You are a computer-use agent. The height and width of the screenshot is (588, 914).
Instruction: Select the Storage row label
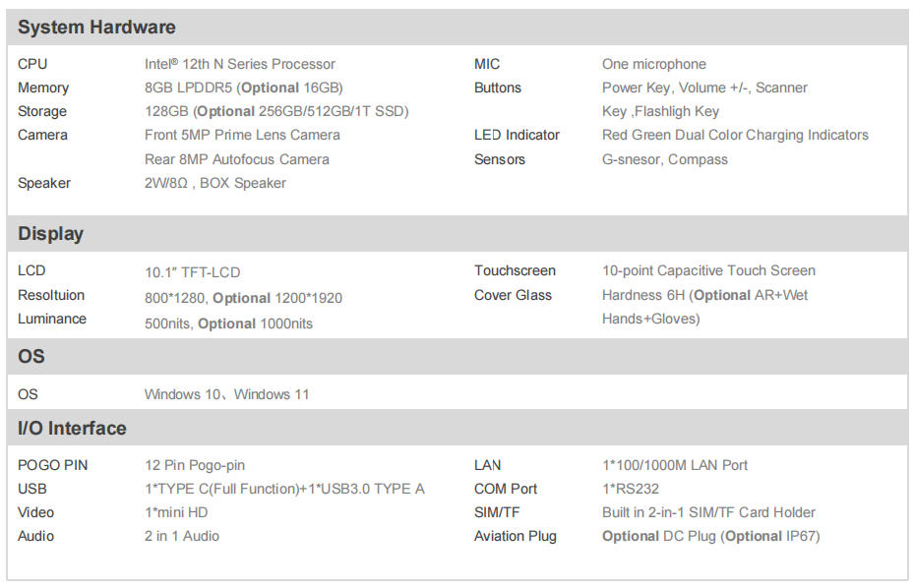[42, 111]
